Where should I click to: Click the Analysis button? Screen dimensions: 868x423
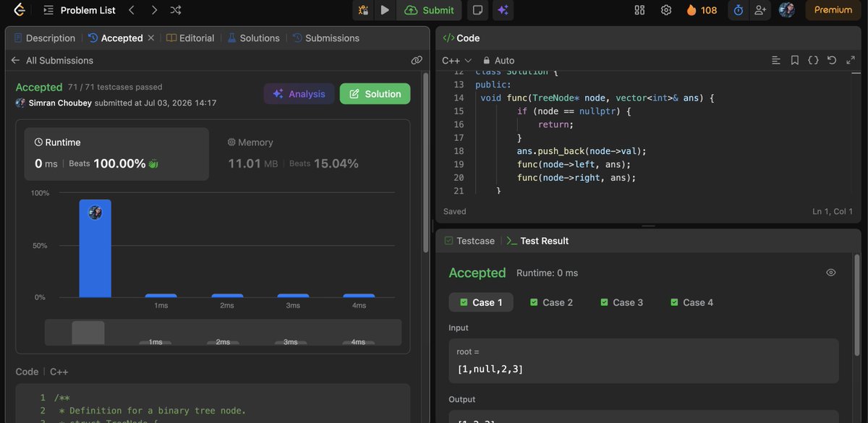tap(299, 94)
